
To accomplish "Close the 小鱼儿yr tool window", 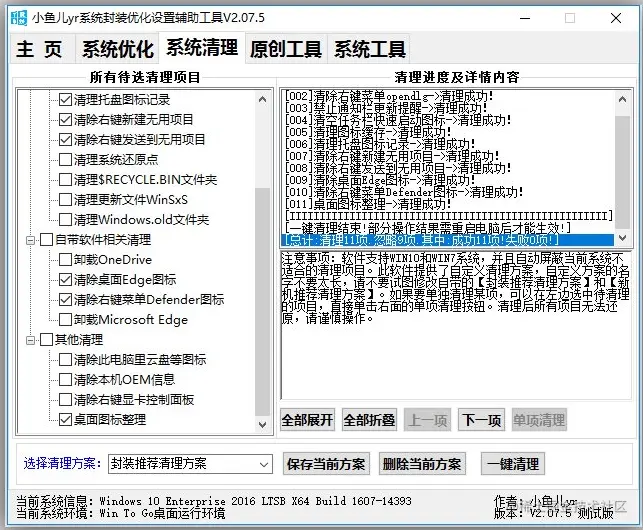I will click(616, 18).
